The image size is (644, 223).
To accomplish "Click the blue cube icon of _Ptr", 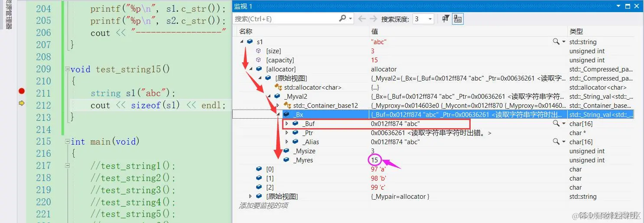I will pos(295,133).
